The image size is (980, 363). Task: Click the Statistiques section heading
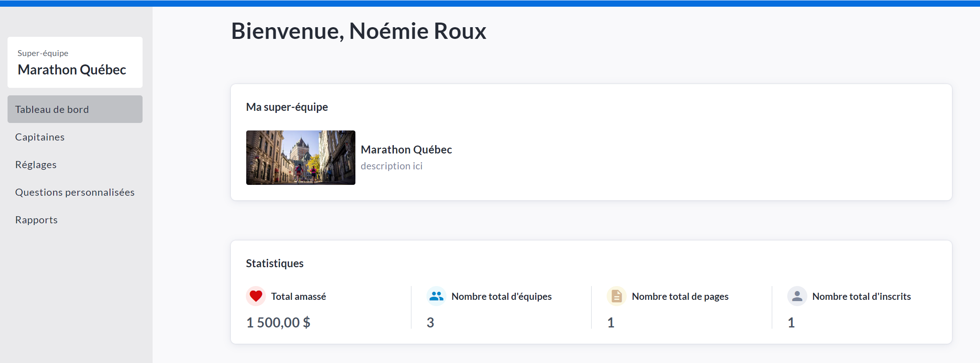point(275,263)
